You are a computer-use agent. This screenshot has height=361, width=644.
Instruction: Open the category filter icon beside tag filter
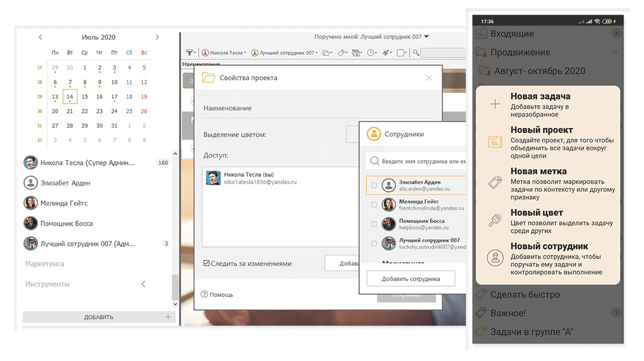(x=357, y=53)
